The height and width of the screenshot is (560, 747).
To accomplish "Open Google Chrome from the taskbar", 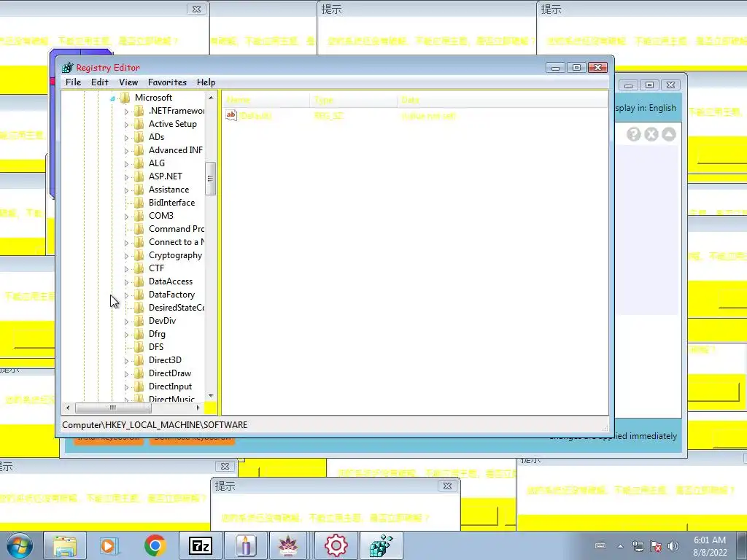I will [155, 545].
